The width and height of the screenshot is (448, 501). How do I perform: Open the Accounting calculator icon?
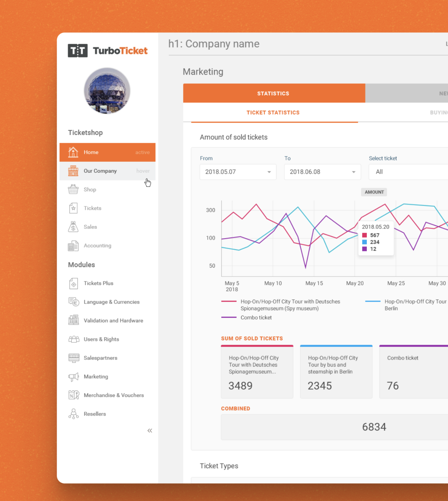pos(73,246)
